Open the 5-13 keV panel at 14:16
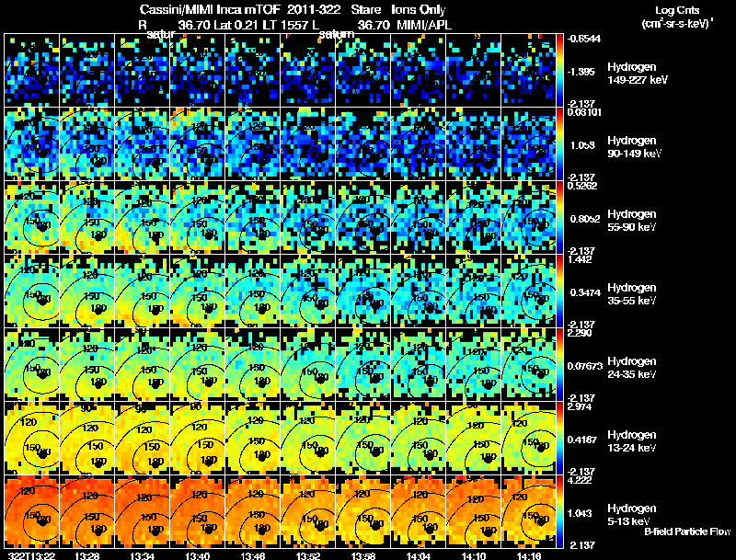736x560 pixels. 528,512
